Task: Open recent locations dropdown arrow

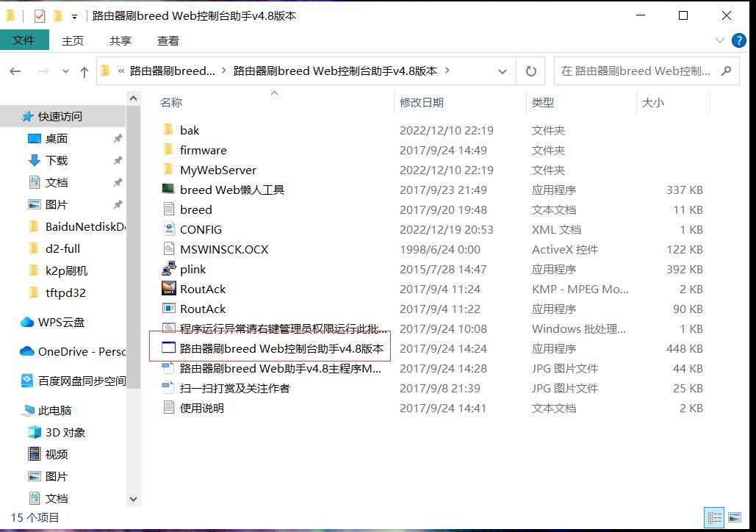Action: 65,71
